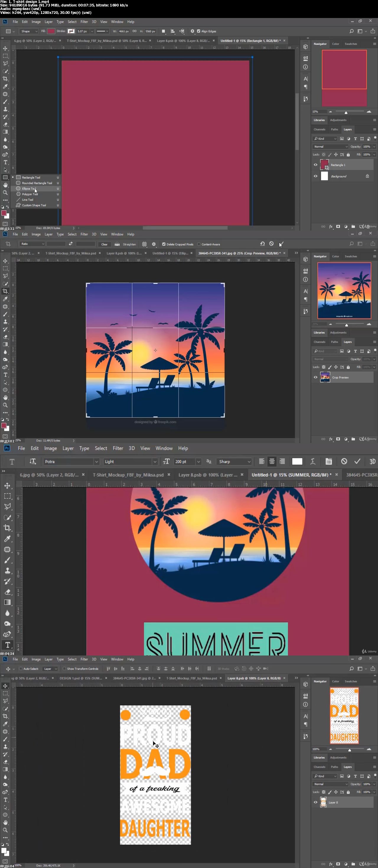Toggle visibility of Crop Preview layer

[x=316, y=377]
